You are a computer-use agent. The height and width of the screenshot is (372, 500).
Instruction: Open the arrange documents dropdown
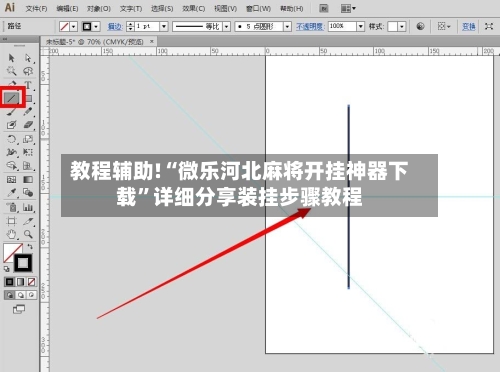point(348,8)
